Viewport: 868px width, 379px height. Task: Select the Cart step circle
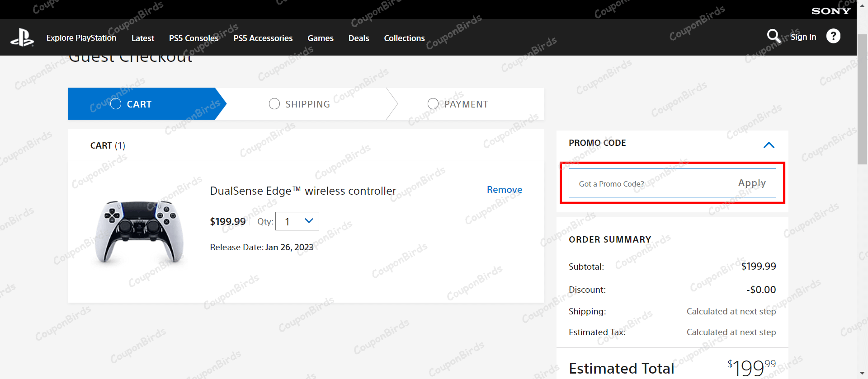(x=116, y=104)
